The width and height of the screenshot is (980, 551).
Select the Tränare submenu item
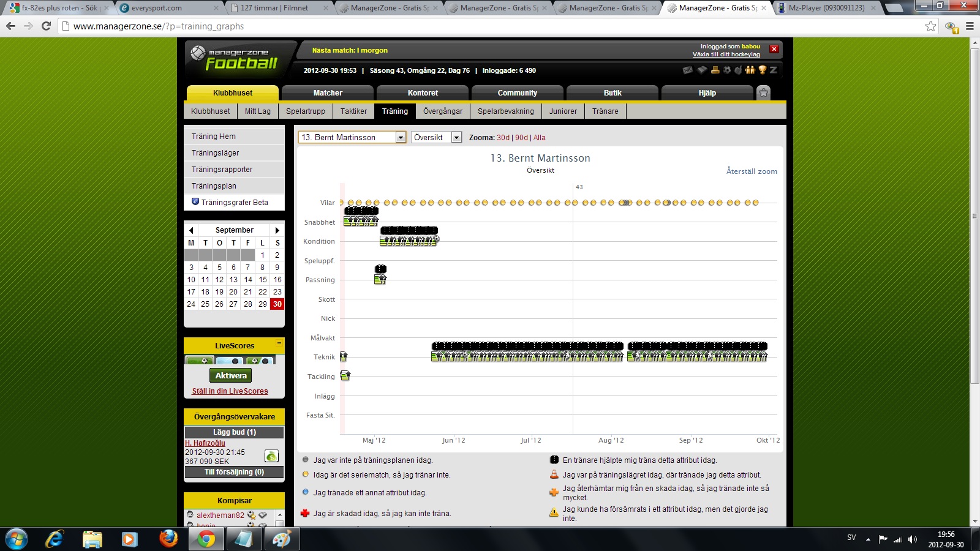click(605, 111)
